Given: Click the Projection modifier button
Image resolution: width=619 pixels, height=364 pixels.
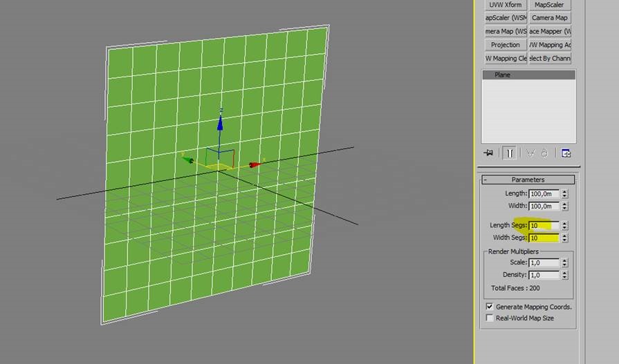Looking at the screenshot, I should [505, 45].
